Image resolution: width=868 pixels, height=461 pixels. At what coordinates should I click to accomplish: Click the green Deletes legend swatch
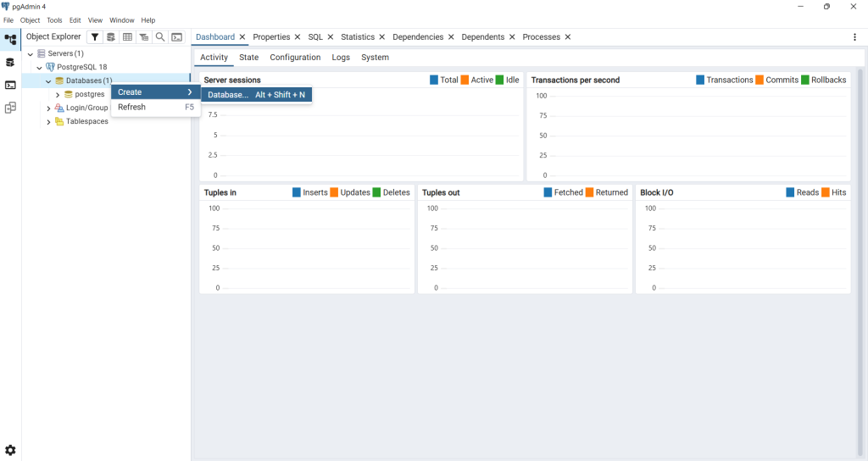coord(376,192)
